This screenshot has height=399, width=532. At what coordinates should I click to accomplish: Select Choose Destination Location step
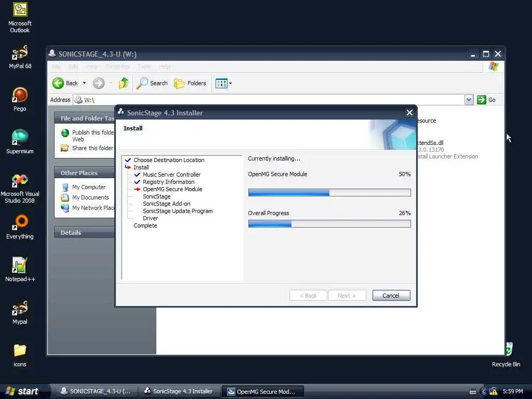click(169, 160)
